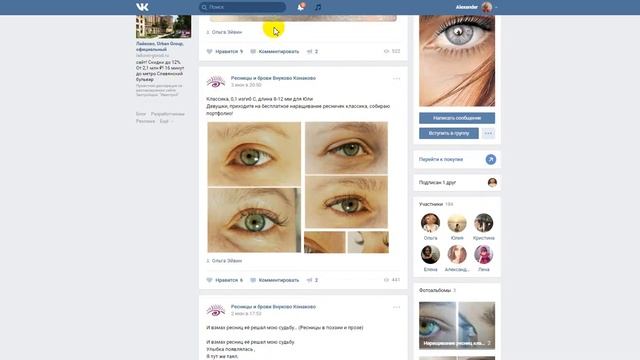Open the 3 июн в 20:50 timestamp
Screen dimensions: 640x360
246,85
